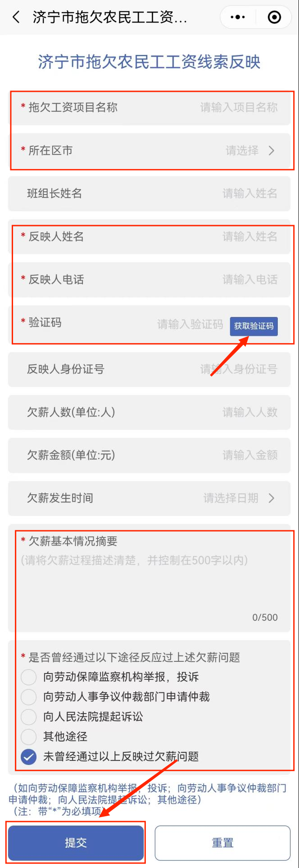
Task: Click the 班组长姓名 input field
Action: pyautogui.click(x=149, y=194)
